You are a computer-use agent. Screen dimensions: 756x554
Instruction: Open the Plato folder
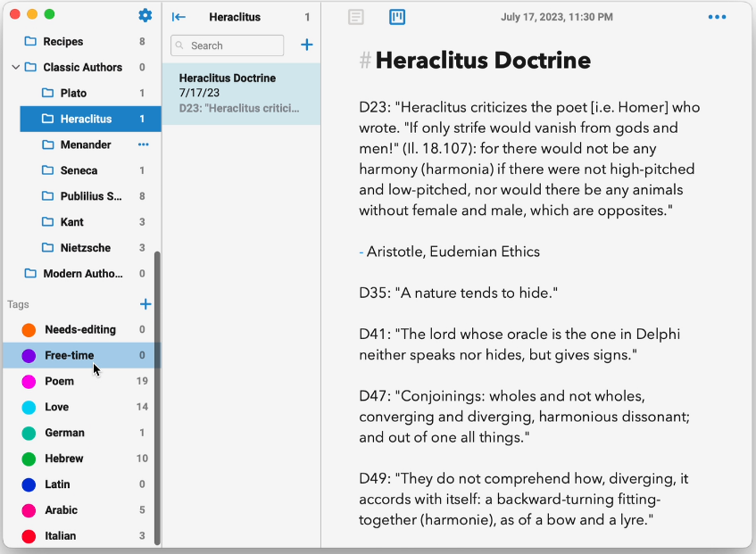click(x=73, y=93)
